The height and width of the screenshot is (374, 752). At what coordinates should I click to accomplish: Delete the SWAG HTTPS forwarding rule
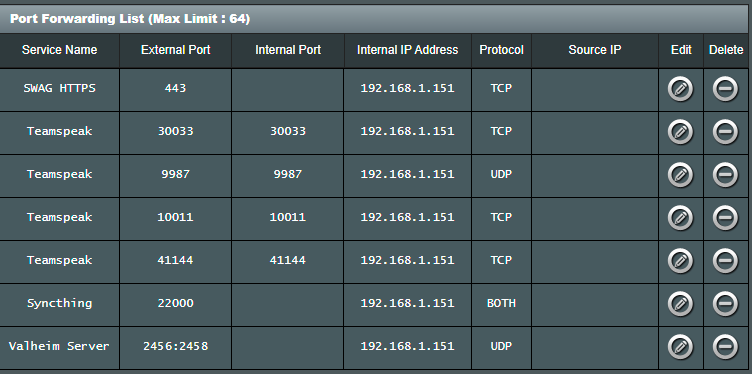725,89
